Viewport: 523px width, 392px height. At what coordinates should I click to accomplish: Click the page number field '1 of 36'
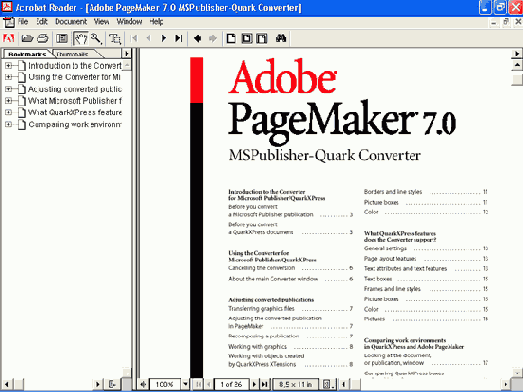pos(231,384)
